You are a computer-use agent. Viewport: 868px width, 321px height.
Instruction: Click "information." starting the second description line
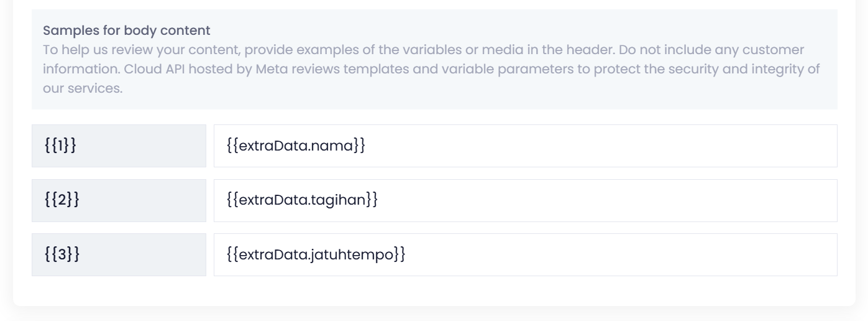click(x=81, y=68)
